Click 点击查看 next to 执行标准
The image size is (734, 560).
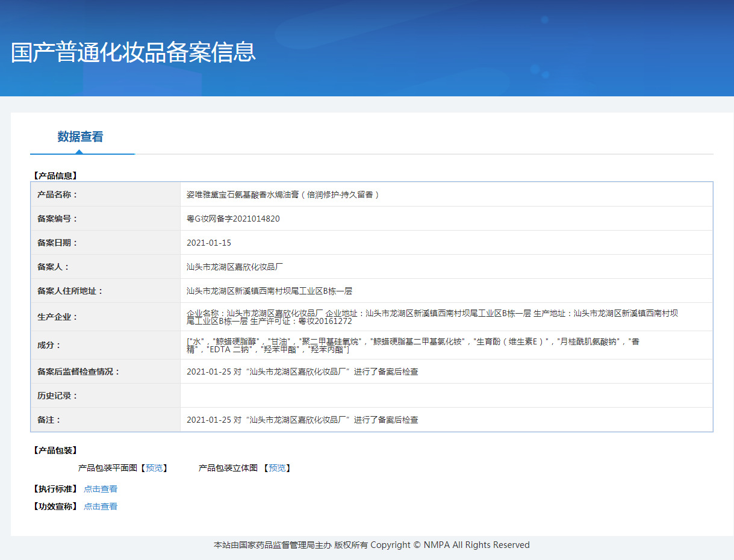click(x=101, y=489)
